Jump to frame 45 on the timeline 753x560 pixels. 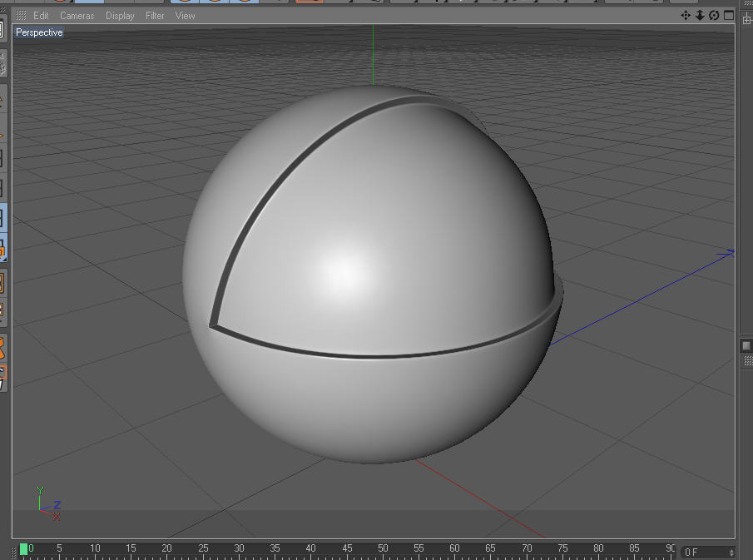[x=347, y=548]
